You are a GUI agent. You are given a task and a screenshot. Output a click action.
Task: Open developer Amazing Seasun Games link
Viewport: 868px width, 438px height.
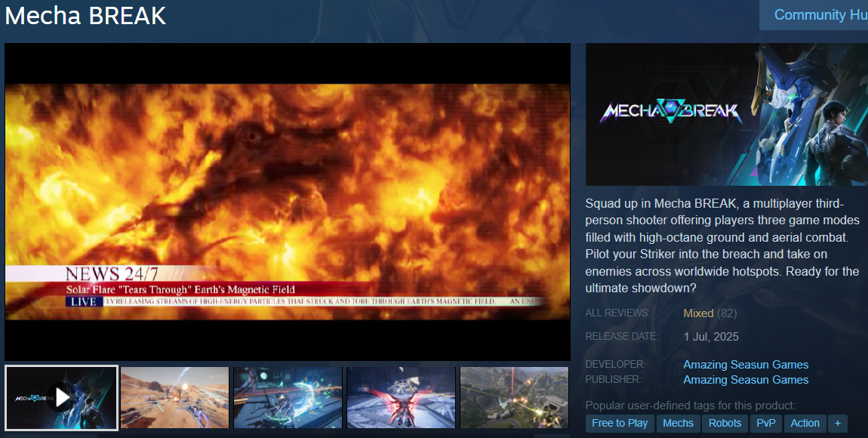[x=746, y=364]
